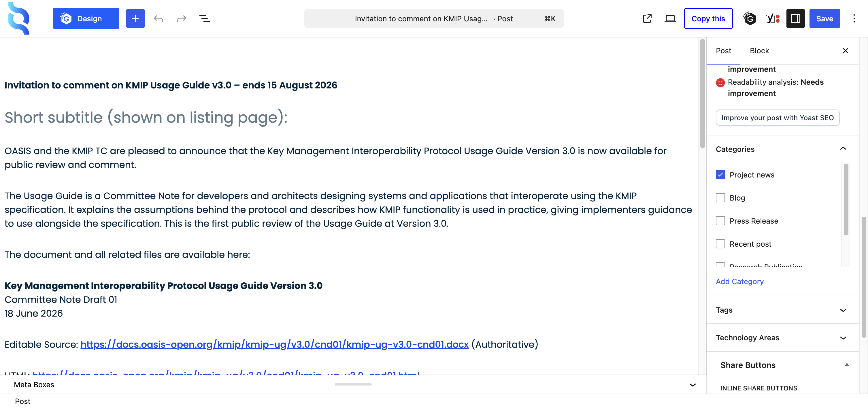Viewport: 868px width, 408px height.
Task: Switch to the Block tab
Action: [759, 51]
